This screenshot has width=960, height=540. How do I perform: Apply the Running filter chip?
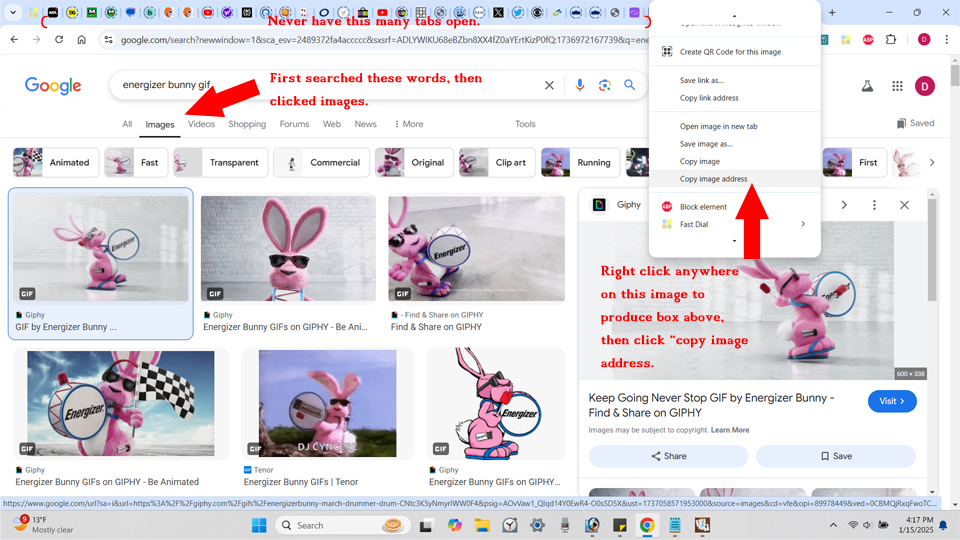580,162
